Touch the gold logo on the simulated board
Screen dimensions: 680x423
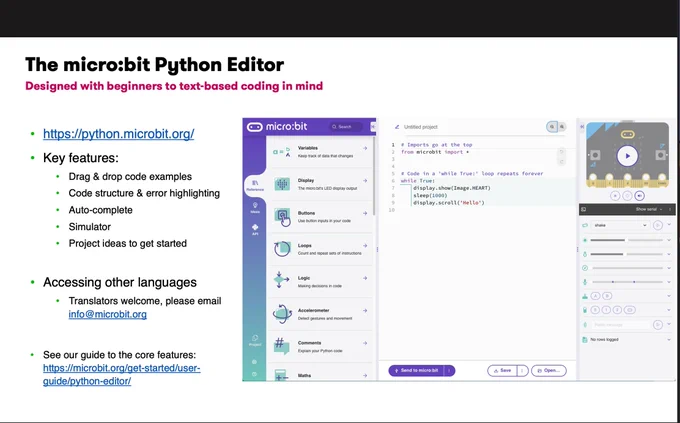click(627, 135)
